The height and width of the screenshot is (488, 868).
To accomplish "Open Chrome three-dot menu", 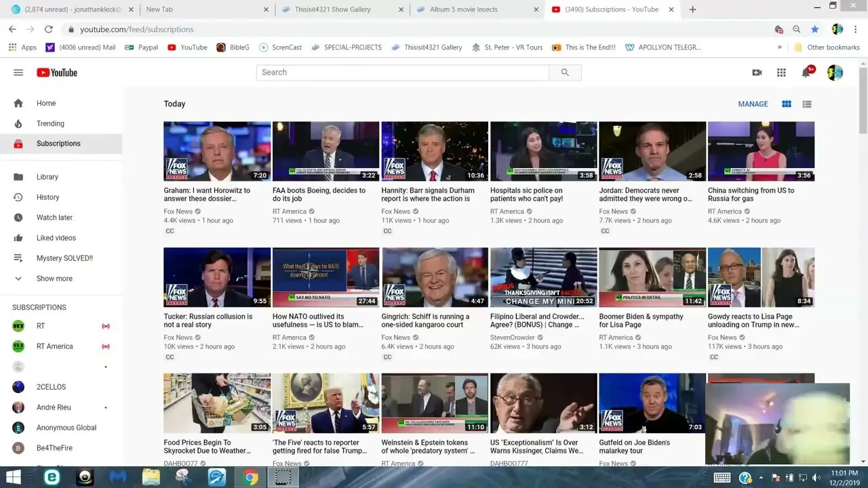I will 857,29.
